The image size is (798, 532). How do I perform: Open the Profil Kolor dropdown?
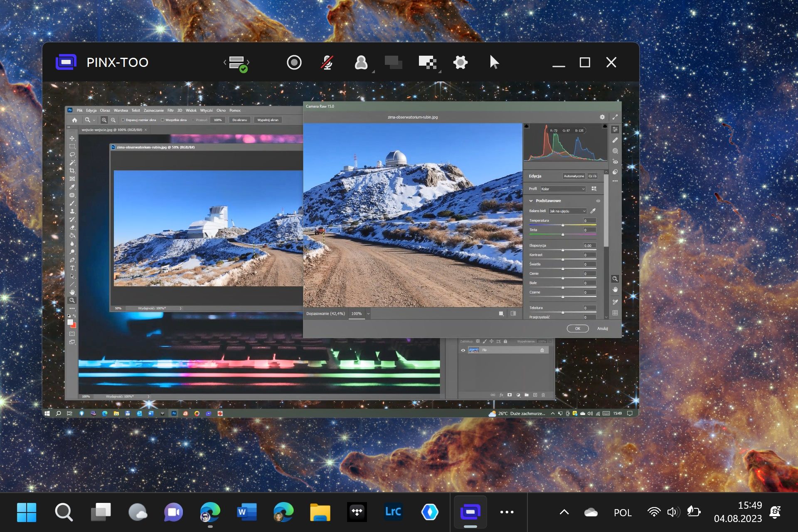coord(563,189)
